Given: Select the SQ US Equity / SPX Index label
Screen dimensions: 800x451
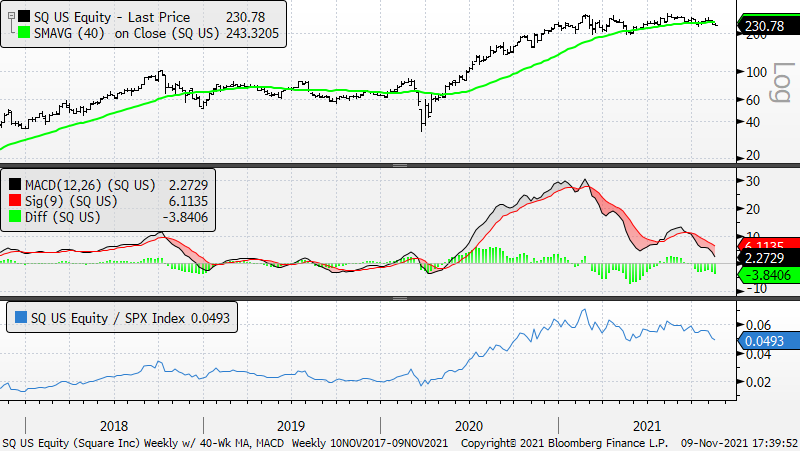Looking at the screenshot, I should [108, 318].
